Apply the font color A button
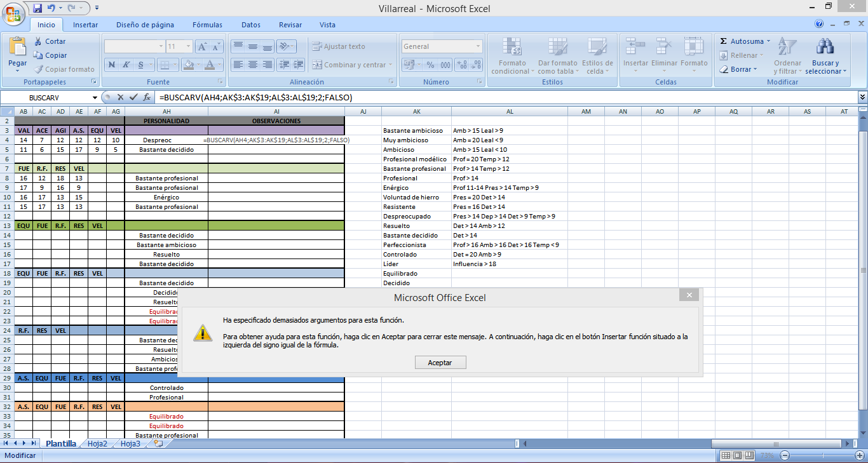This screenshot has height=463, width=868. (210, 64)
